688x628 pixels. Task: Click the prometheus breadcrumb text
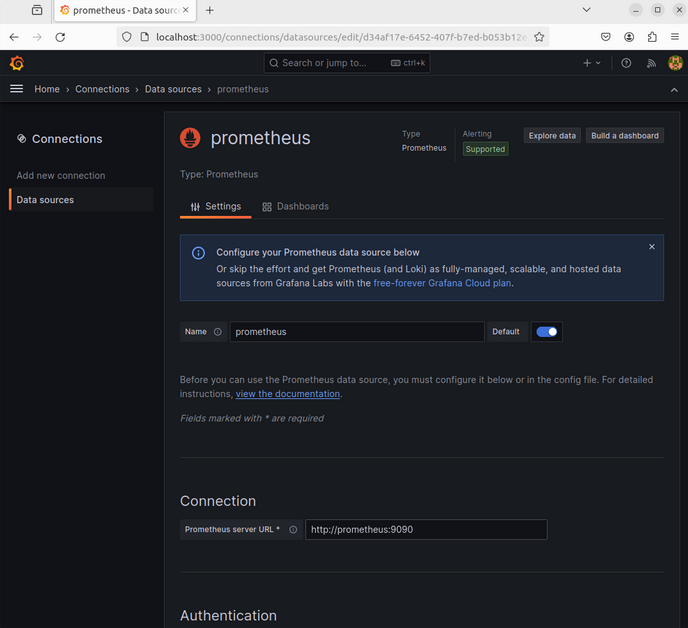[243, 89]
